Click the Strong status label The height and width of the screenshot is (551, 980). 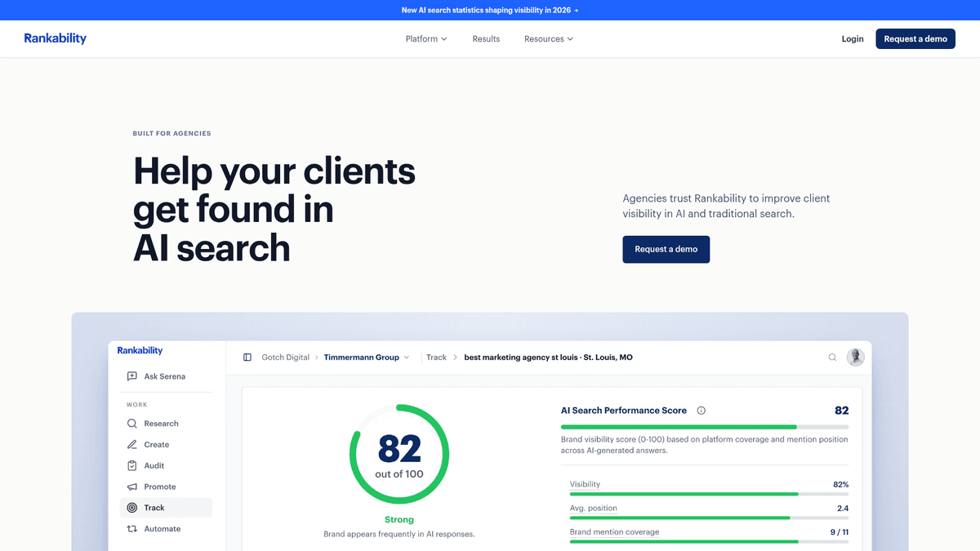coord(399,519)
